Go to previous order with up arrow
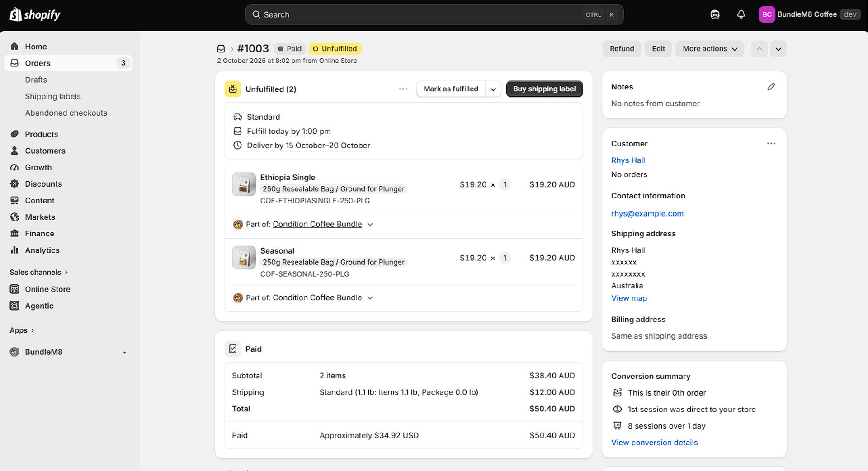 click(x=759, y=49)
